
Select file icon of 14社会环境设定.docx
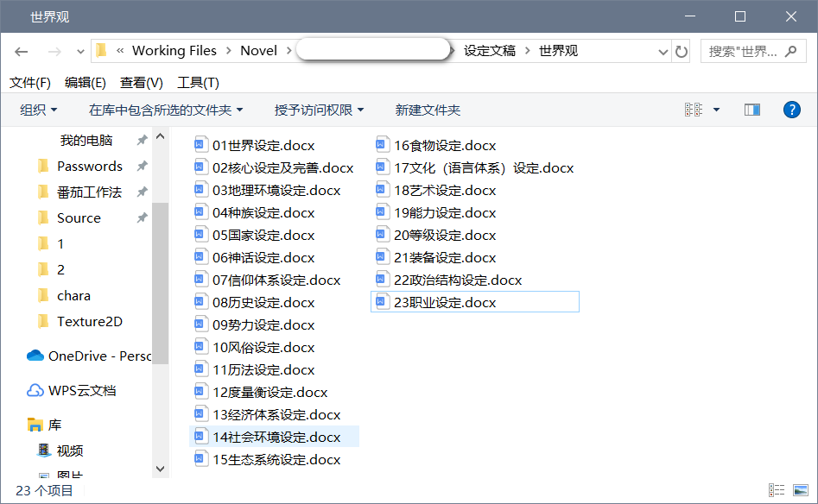tap(200, 436)
